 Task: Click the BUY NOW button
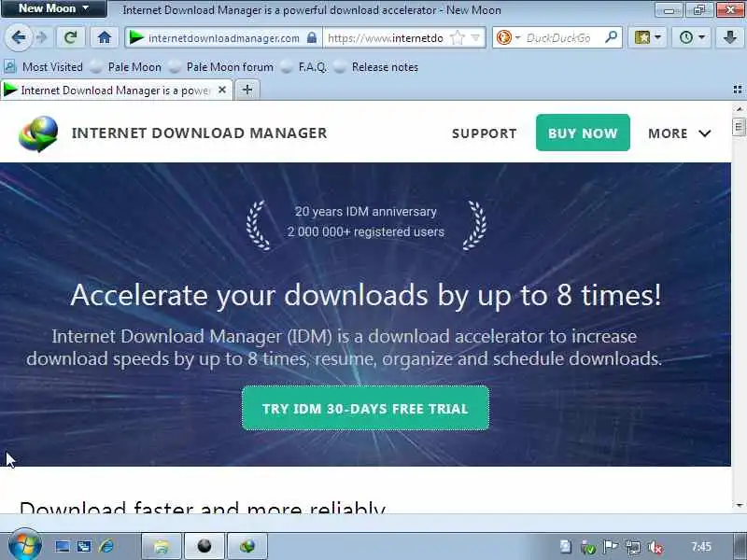pos(583,133)
